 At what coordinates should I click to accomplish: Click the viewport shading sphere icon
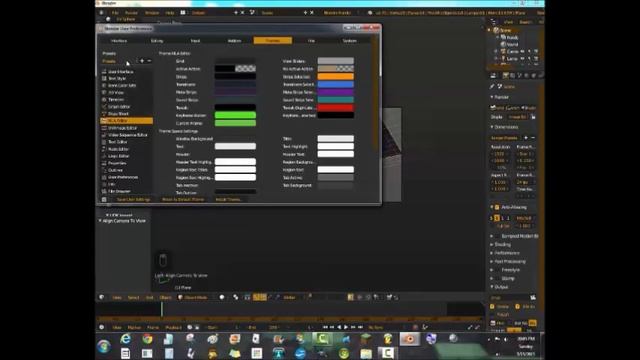coord(222,297)
